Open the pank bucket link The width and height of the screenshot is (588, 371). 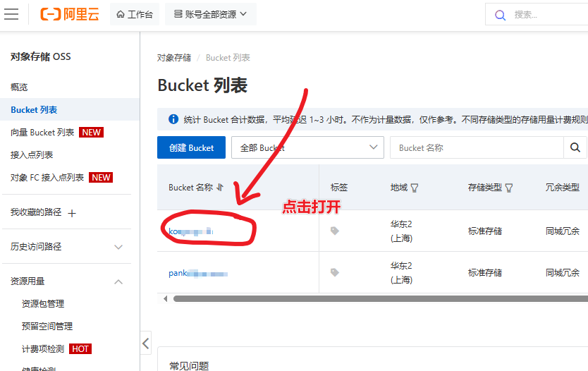(x=197, y=273)
